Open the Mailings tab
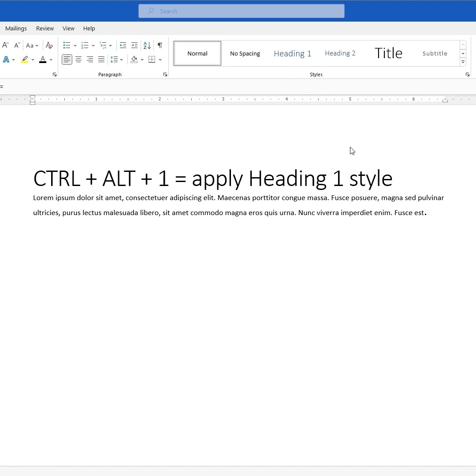The image size is (476, 476). 16,29
